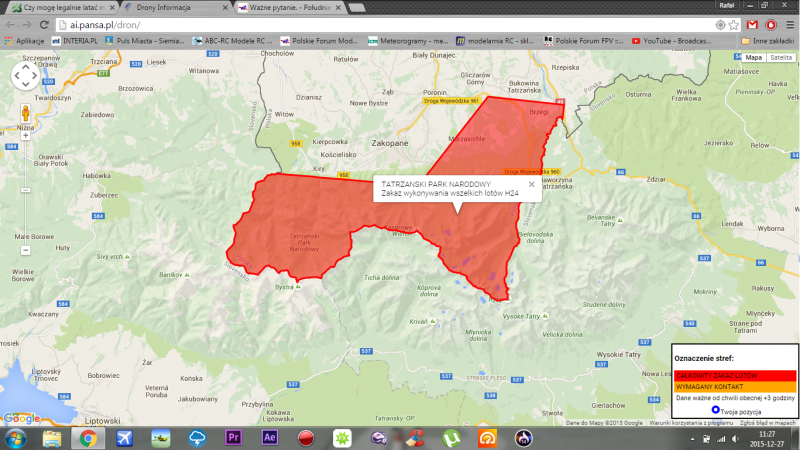This screenshot has height=450, width=800.
Task: Open the Gmail extension icon
Action: [x=752, y=23]
